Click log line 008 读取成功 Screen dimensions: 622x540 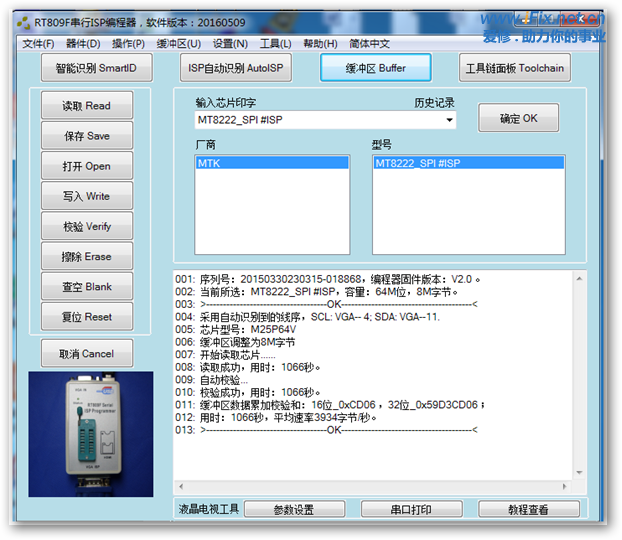point(248,367)
